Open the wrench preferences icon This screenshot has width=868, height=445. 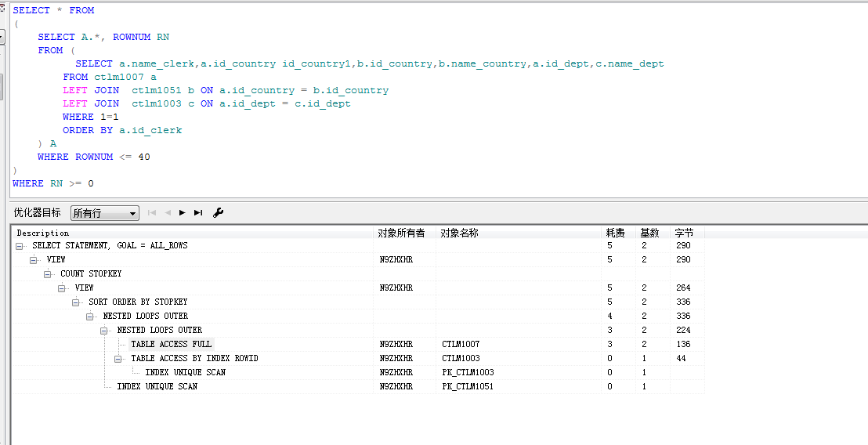pyautogui.click(x=218, y=212)
